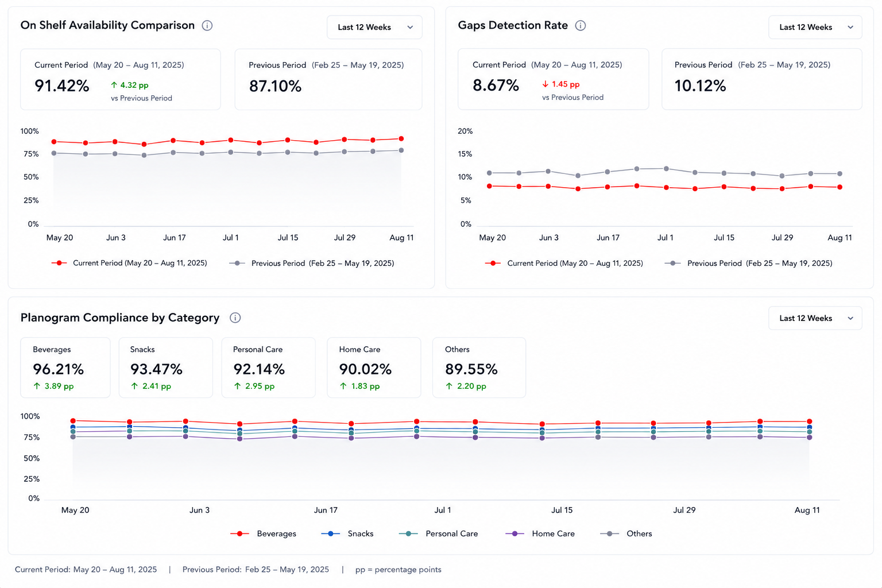Open Last 12 Weeks dropdown in Gaps Detection Rate
Image resolution: width=882 pixels, height=588 pixels.
(x=815, y=27)
